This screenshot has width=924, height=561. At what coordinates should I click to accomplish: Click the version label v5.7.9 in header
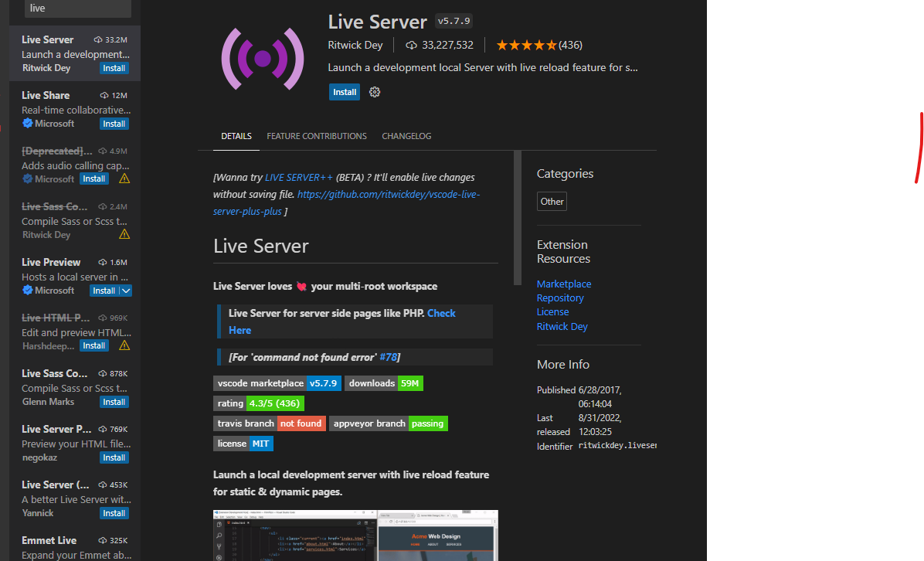[454, 21]
